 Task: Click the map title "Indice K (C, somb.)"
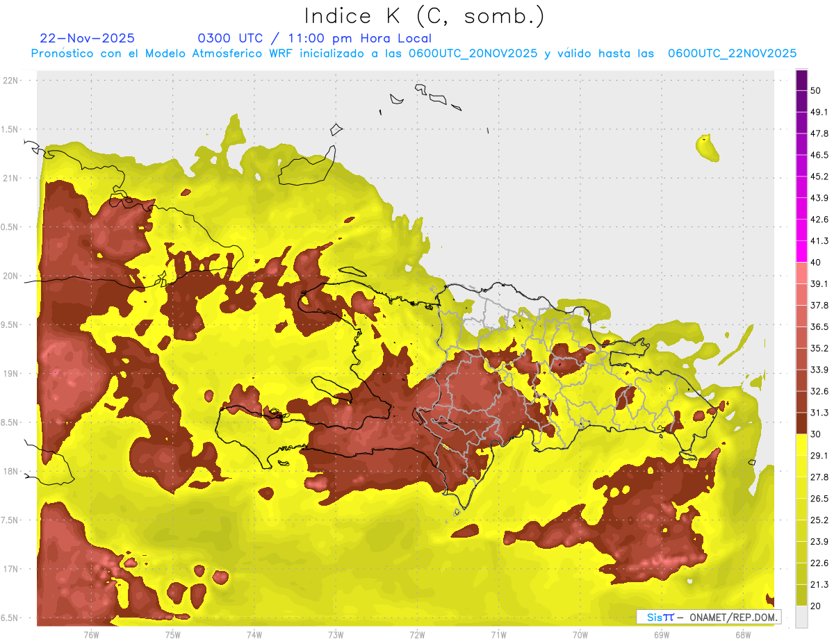click(425, 17)
